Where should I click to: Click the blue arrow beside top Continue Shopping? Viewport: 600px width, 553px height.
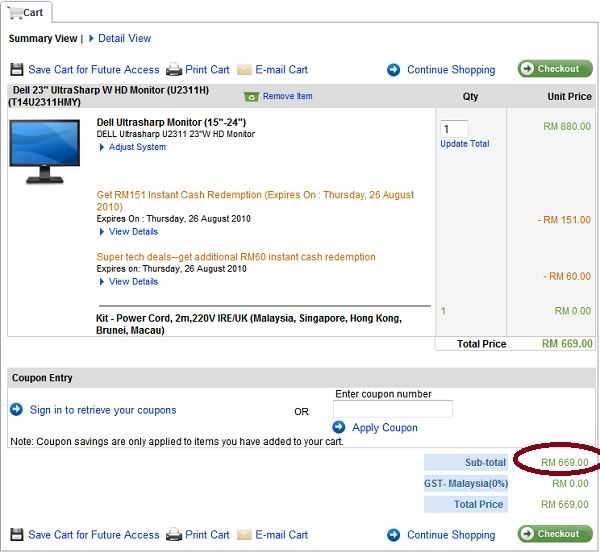click(x=393, y=70)
